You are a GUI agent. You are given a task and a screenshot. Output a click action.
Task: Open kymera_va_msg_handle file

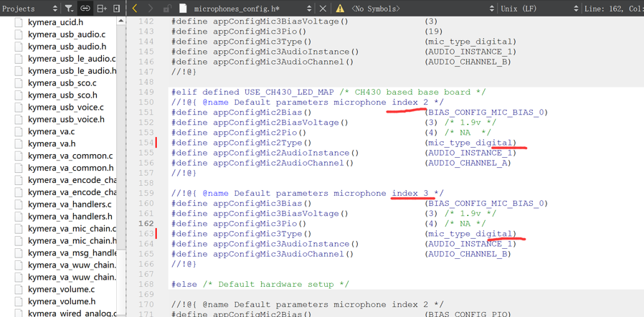72,252
